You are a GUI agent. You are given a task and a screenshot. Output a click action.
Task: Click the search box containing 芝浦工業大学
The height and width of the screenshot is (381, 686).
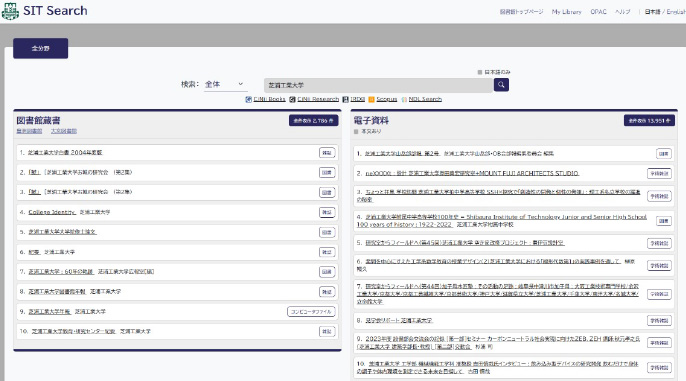click(x=378, y=85)
